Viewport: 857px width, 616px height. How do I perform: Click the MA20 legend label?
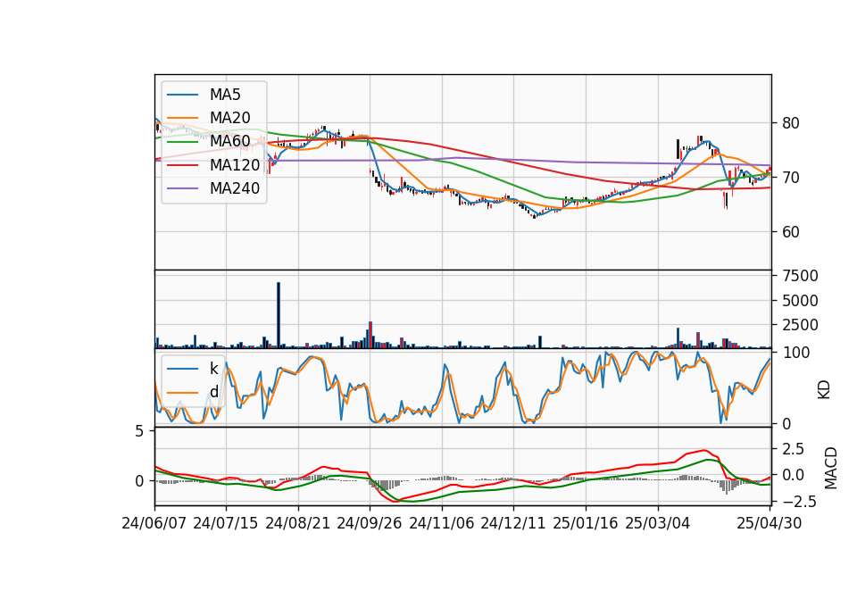[229, 118]
